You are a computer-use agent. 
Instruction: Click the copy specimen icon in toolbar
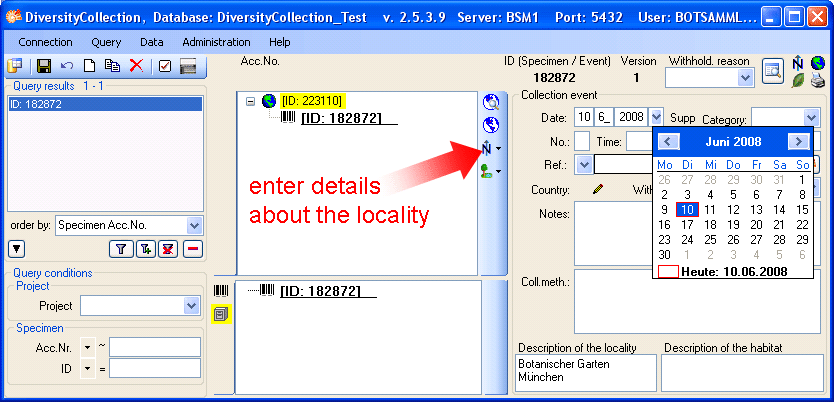112,66
